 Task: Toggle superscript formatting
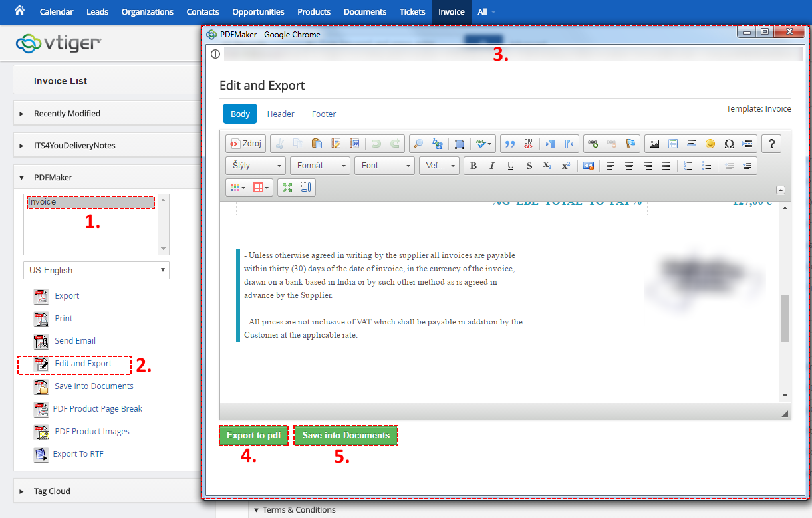point(566,166)
